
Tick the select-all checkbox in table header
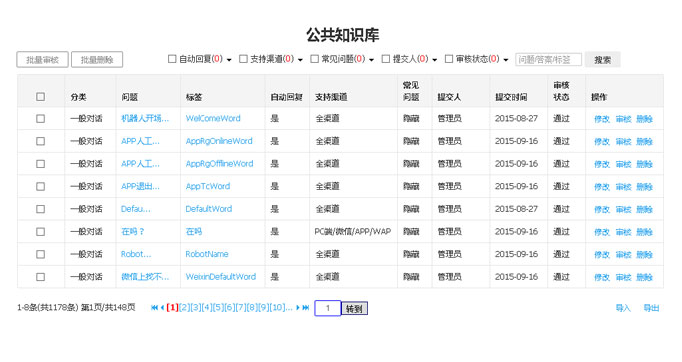pos(40,97)
